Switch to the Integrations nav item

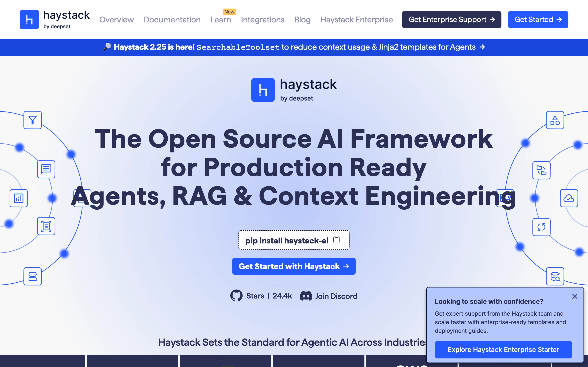(x=262, y=20)
